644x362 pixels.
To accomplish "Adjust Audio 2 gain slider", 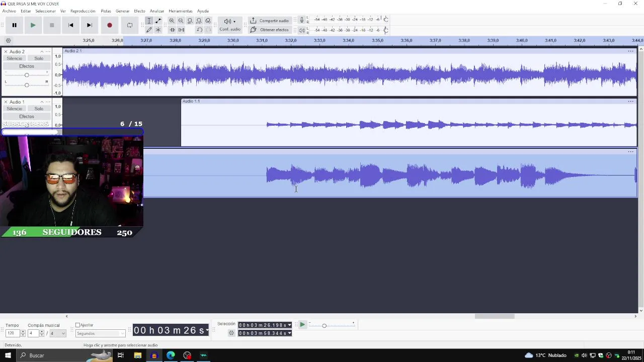I will tap(27, 75).
